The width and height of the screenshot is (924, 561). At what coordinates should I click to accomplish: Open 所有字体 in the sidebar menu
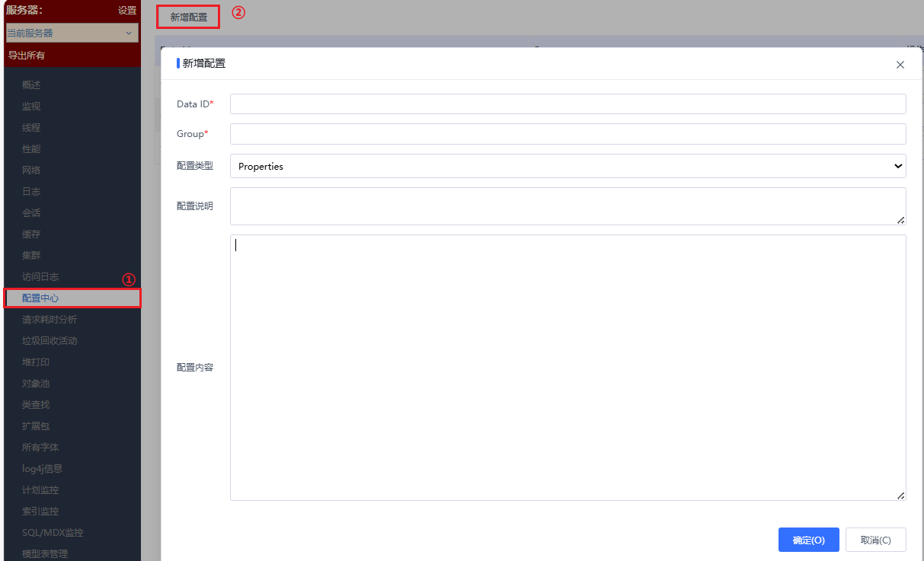tap(40, 448)
